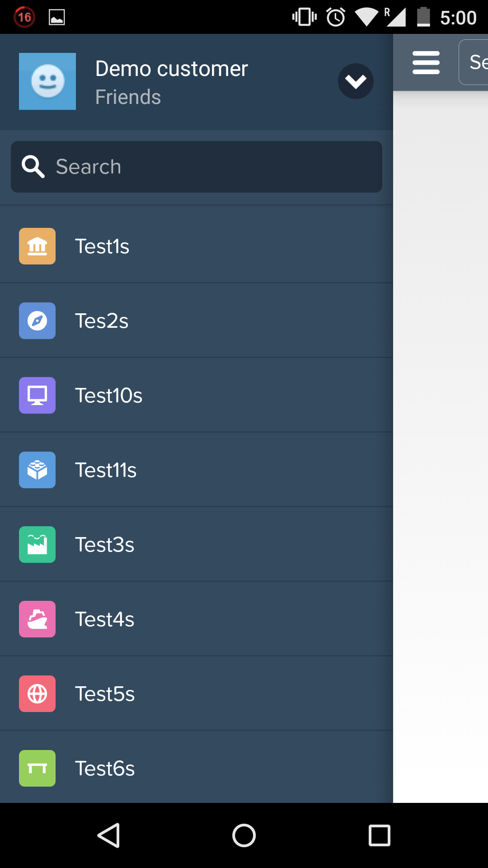
Task: Click the Search input field
Action: [197, 167]
